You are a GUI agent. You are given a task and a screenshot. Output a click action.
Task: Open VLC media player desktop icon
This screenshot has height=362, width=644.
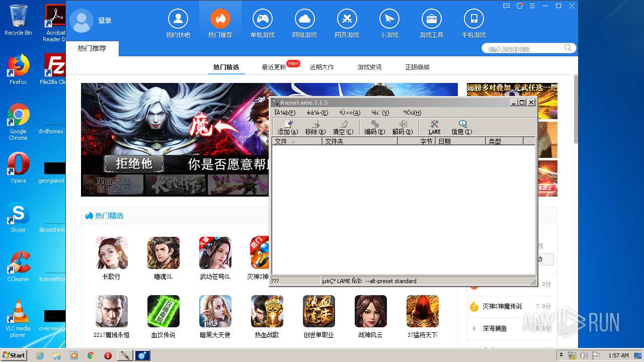coord(18,319)
